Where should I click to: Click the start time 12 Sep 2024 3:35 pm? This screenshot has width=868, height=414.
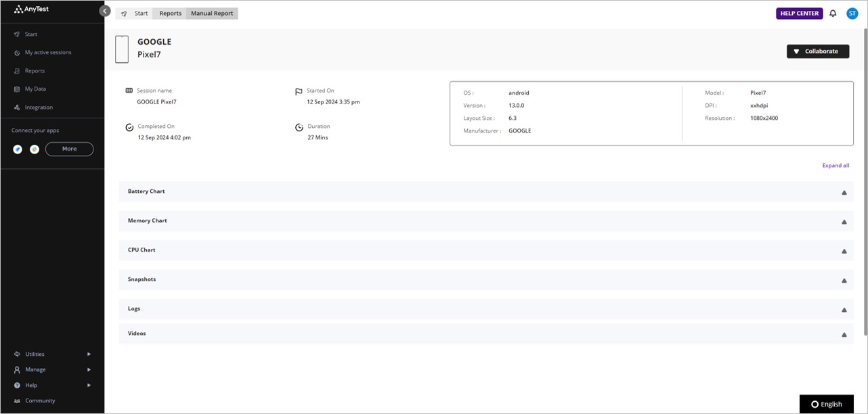click(x=333, y=102)
